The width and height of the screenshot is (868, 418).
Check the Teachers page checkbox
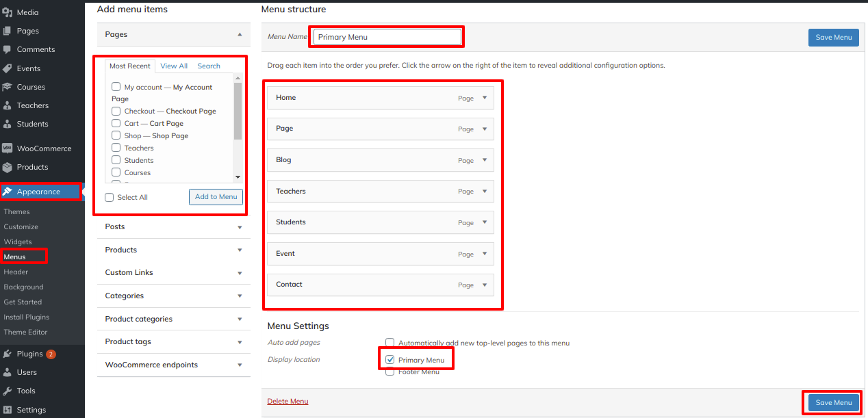116,148
